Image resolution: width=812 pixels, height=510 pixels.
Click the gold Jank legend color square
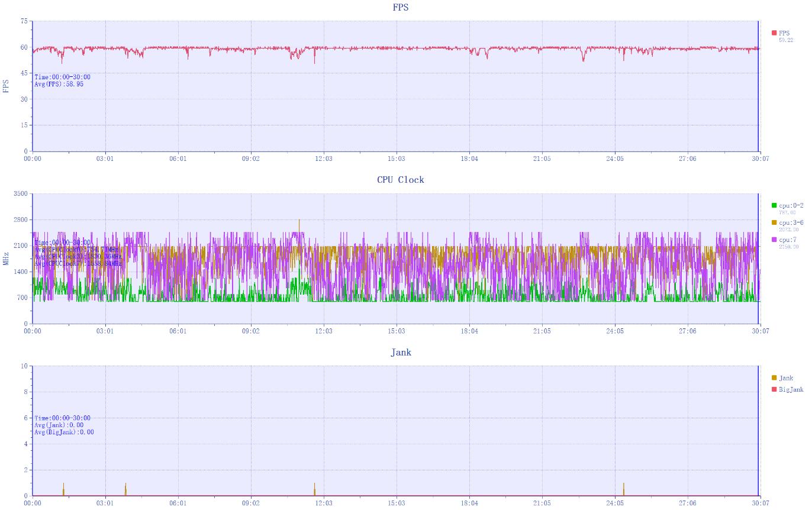tap(774, 377)
